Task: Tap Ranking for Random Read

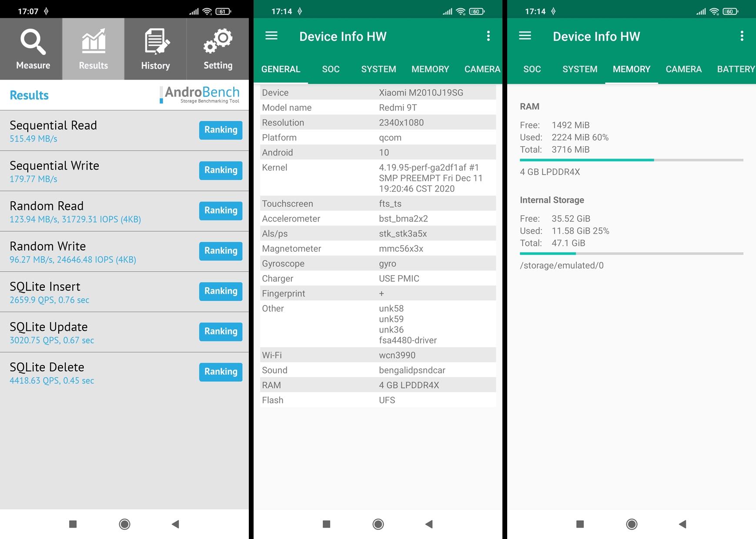Action: point(221,211)
